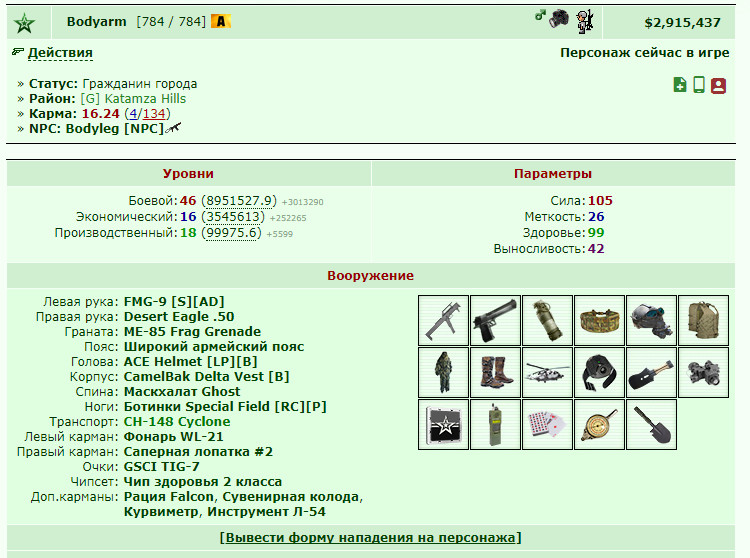Viewport: 750px width, 558px height.
Task: Click combat experience value 8951527.9
Action: coord(239,201)
